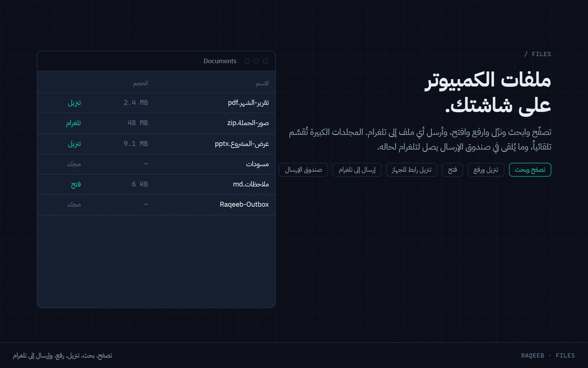Image resolution: width=588 pixels, height=368 pixels.
Task: Select file تقرير-الشهر.pdf name
Action: pyautogui.click(x=248, y=103)
